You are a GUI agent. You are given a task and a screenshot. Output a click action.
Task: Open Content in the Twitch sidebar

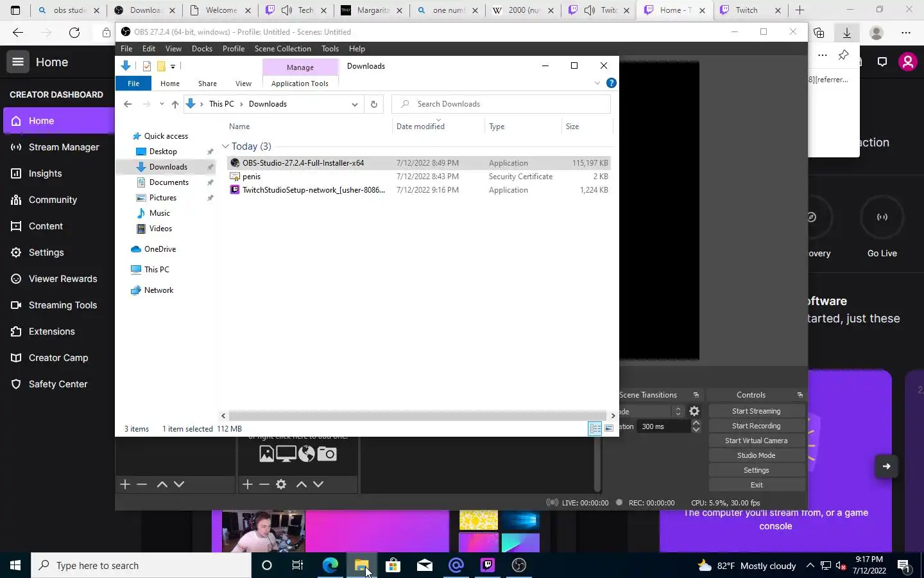46,226
